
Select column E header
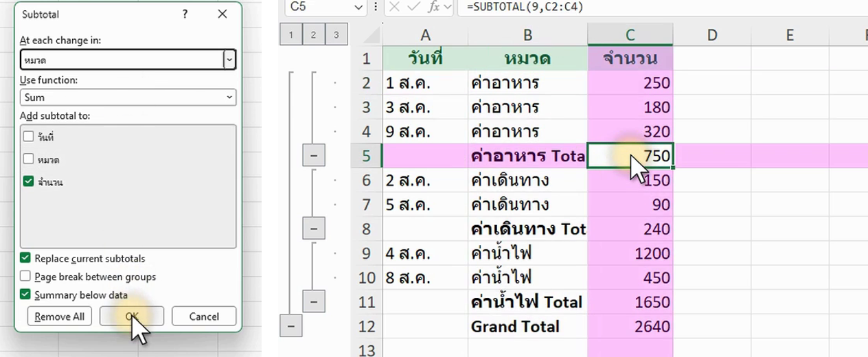(x=790, y=34)
